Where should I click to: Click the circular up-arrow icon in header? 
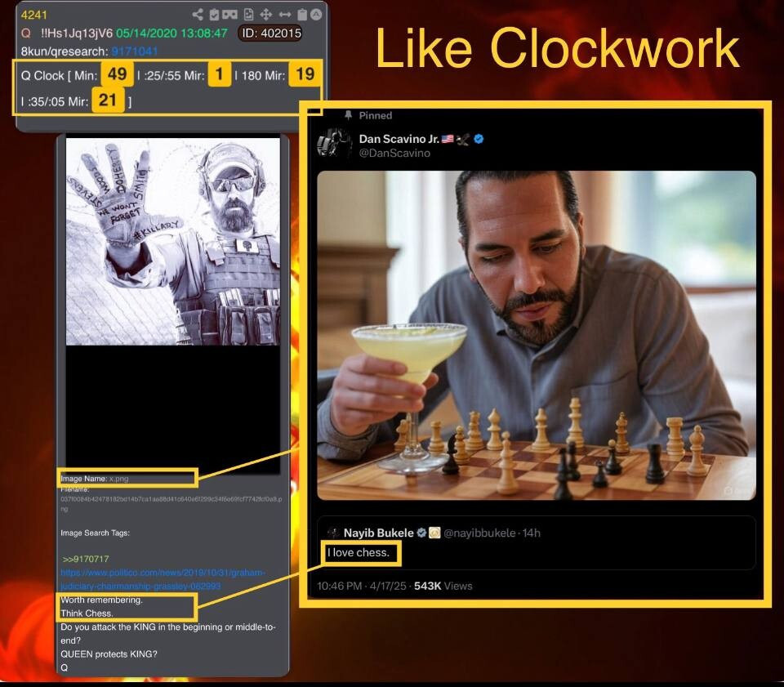pyautogui.click(x=316, y=15)
